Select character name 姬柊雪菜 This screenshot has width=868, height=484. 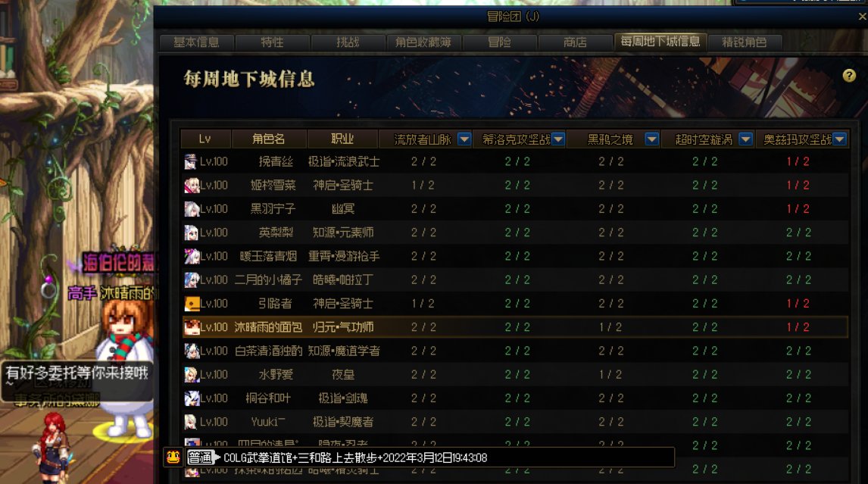(273, 186)
